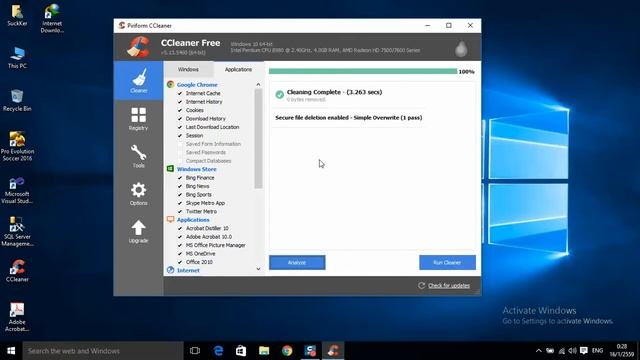Image resolution: width=640 pixels, height=360 pixels.
Task: Click the Search the web and Windows box
Action: [x=103, y=351]
